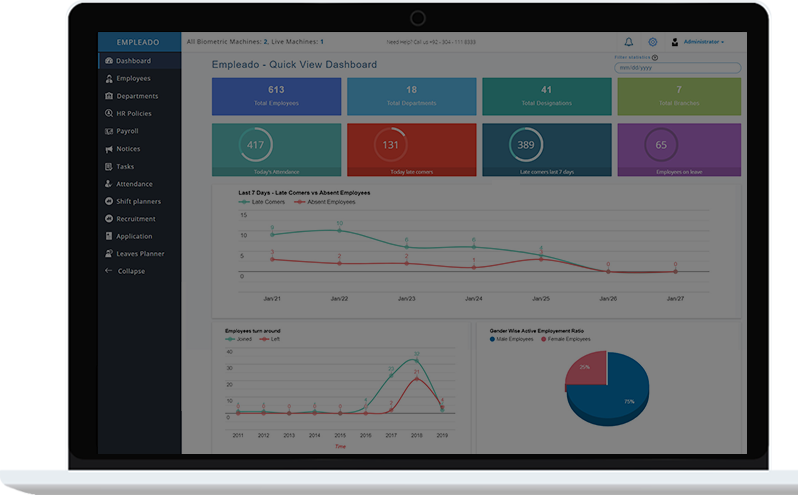Click Jan/22 Late Comers data point 10

point(339,230)
